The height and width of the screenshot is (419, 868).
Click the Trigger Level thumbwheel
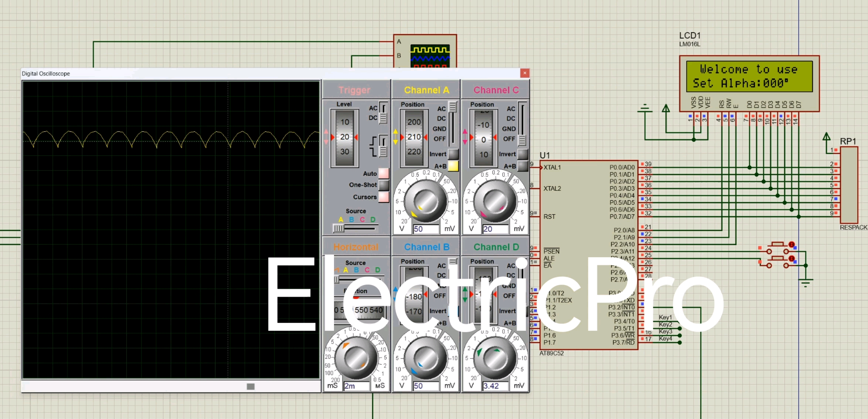coord(344,137)
